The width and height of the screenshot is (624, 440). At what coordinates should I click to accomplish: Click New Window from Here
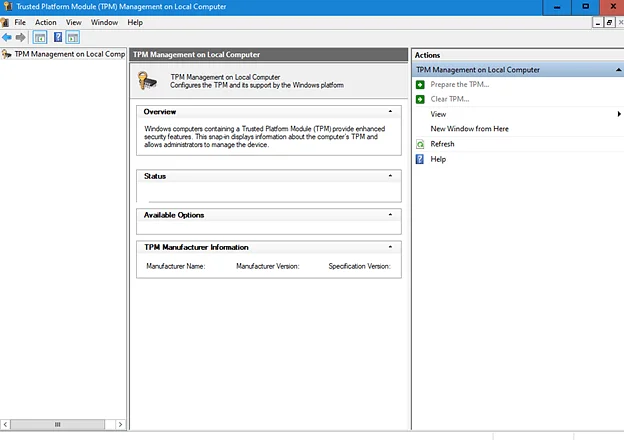point(469,129)
